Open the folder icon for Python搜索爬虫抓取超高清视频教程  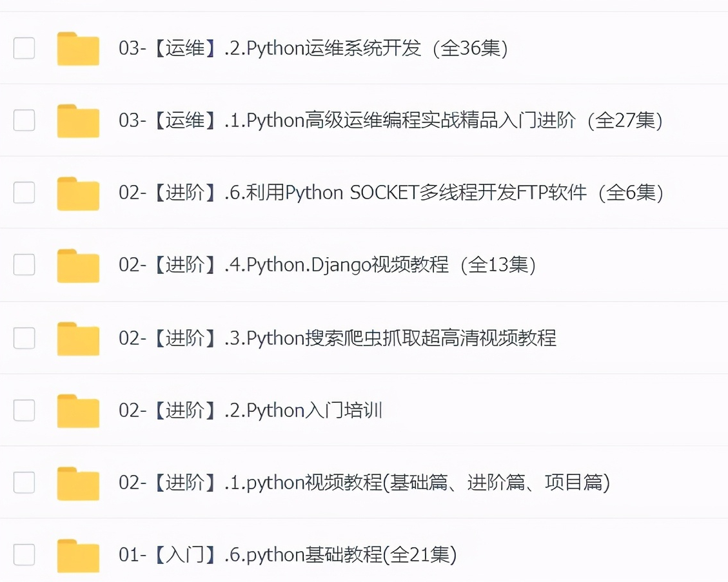(77, 338)
